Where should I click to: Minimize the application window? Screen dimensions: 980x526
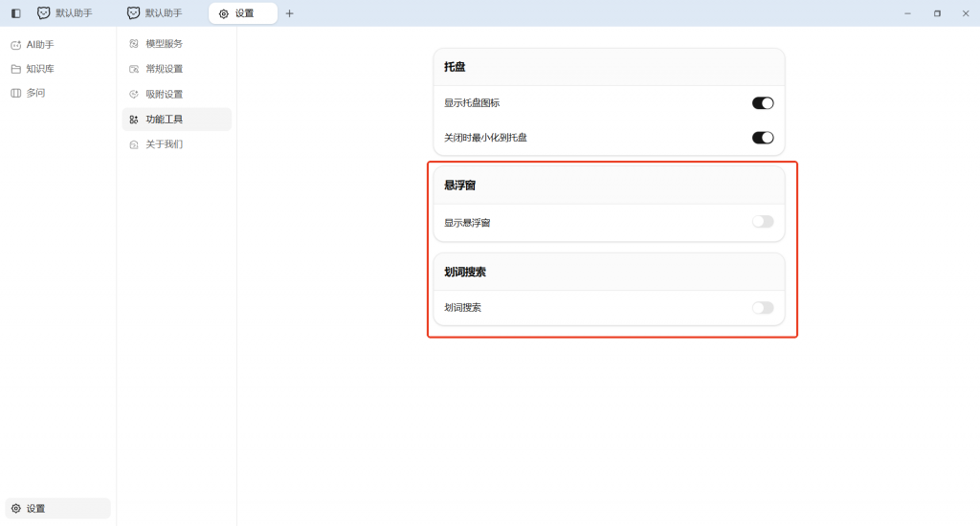(x=907, y=13)
